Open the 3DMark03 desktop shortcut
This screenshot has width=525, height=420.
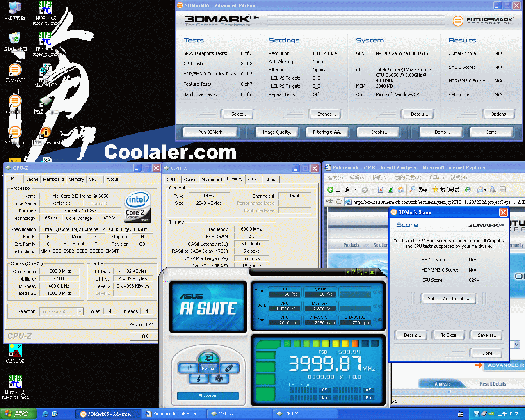tap(15, 73)
